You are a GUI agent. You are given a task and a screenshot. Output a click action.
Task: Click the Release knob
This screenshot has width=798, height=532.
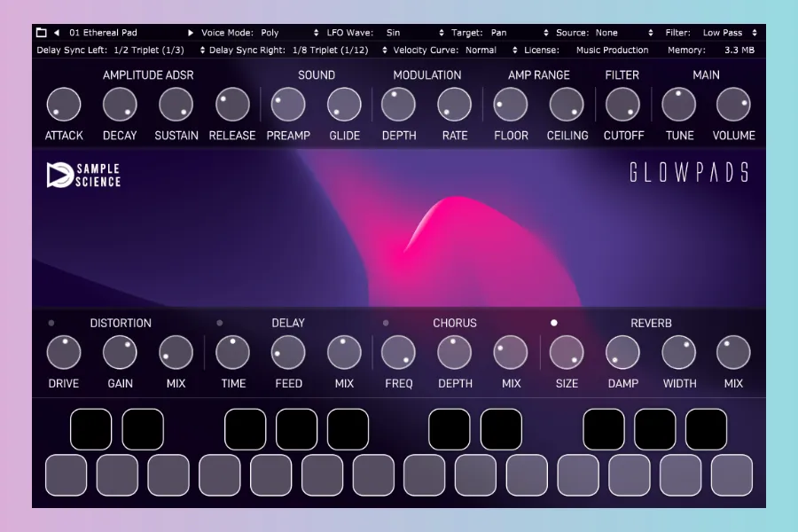(x=232, y=105)
